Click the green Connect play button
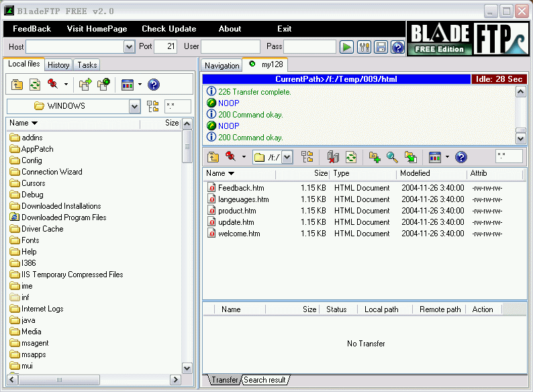This screenshot has width=533, height=392. coord(346,47)
